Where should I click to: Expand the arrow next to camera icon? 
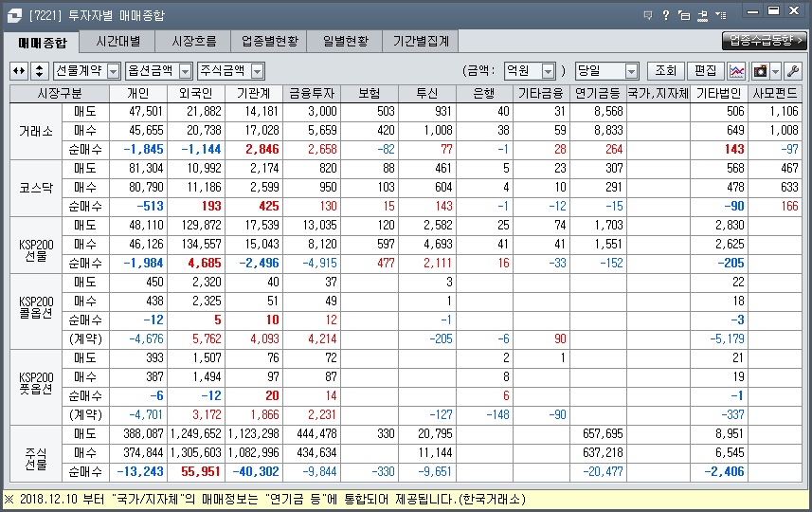(775, 71)
